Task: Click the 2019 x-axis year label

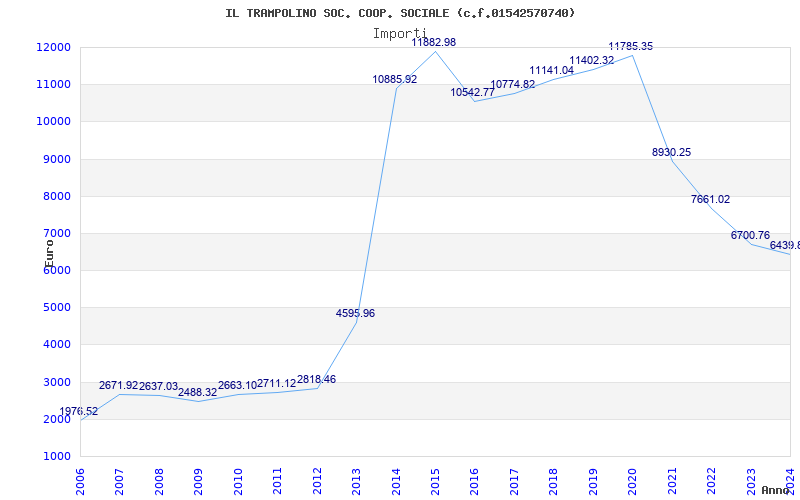Action: pyautogui.click(x=593, y=481)
